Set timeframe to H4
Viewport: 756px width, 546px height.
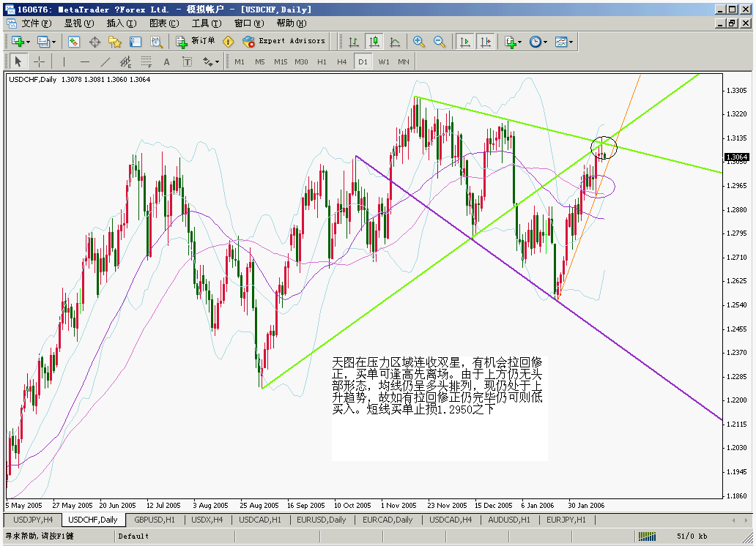click(342, 61)
